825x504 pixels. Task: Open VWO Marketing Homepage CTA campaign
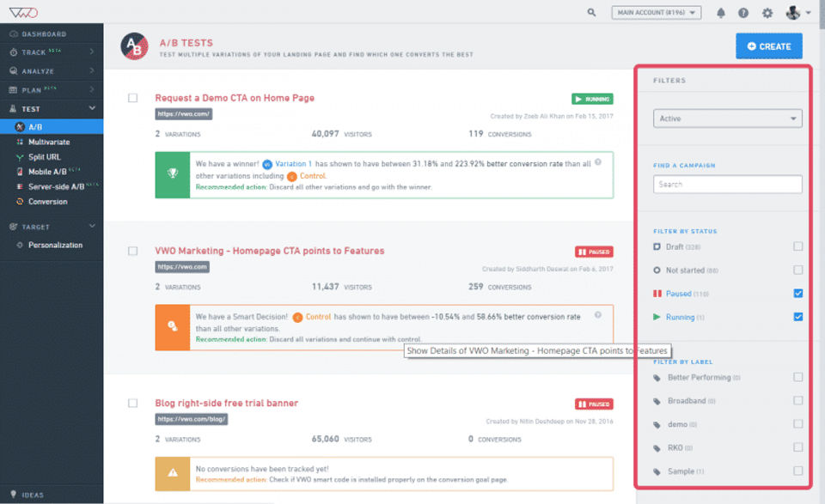[x=269, y=251]
